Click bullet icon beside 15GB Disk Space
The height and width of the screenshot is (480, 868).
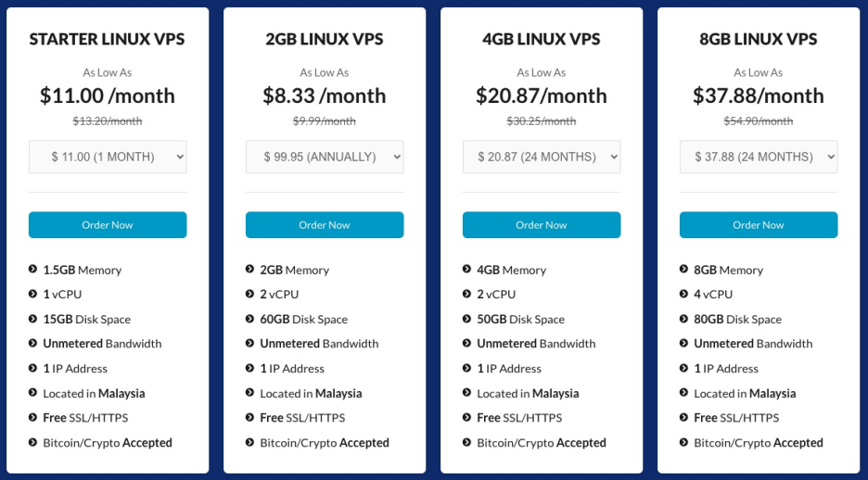pos(32,319)
